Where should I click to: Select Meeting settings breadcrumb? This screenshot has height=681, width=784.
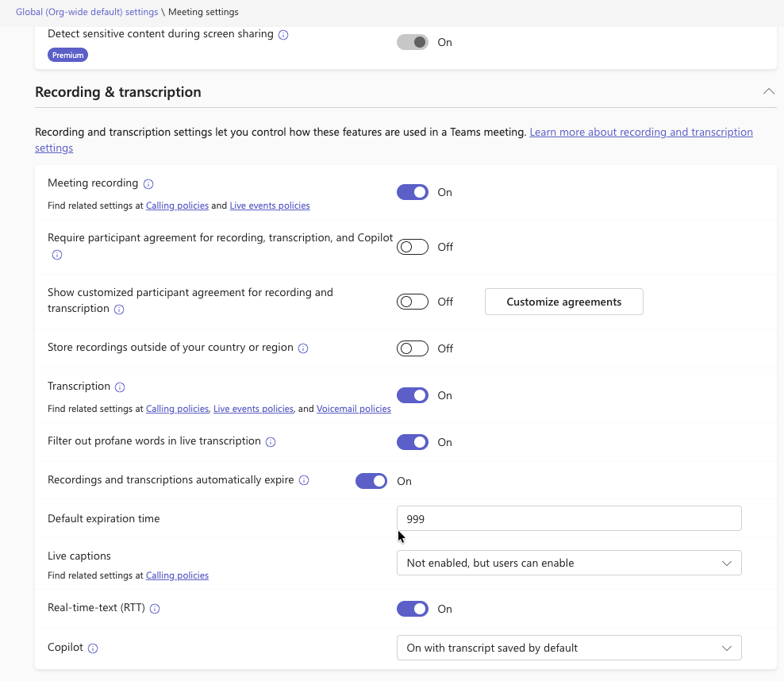point(203,12)
